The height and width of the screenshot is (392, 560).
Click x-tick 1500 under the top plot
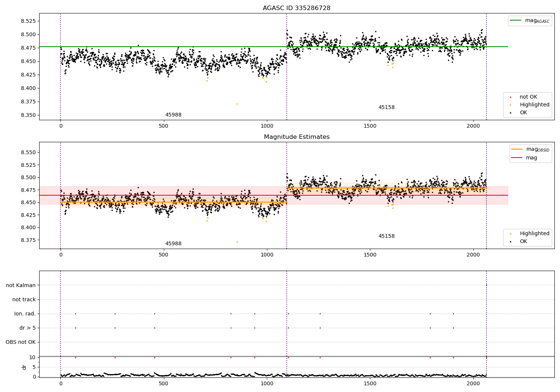370,126
